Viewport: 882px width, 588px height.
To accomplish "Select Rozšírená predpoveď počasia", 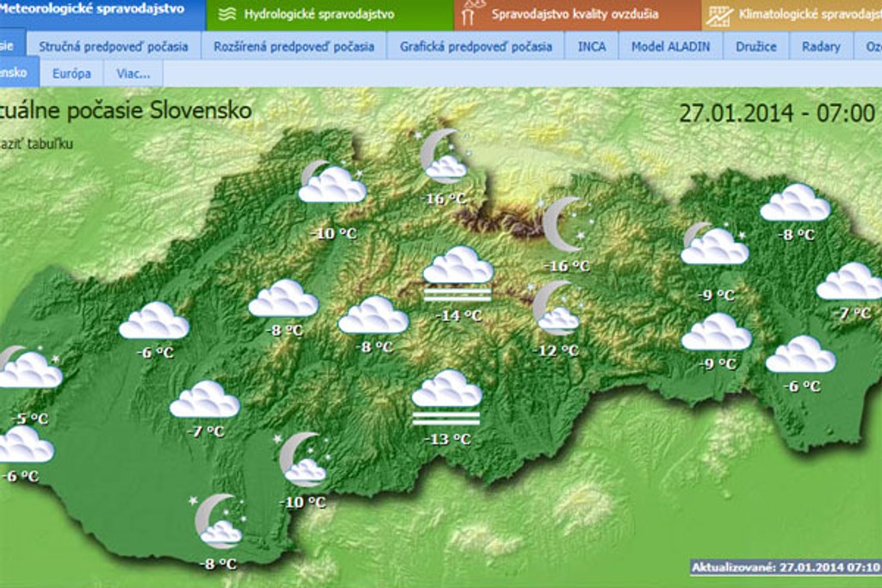I will click(294, 46).
